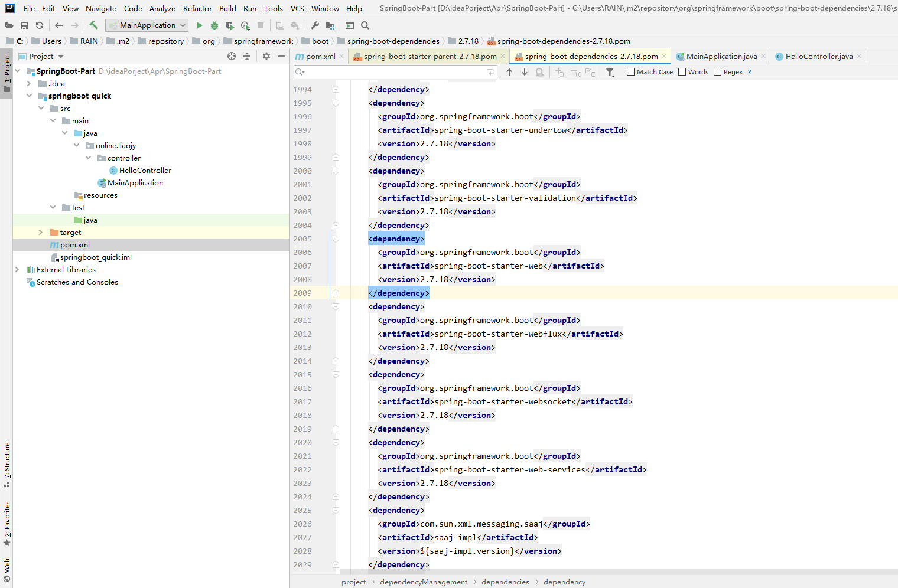Open the Web tool window
This screenshot has width=898, height=588.
coord(6,570)
